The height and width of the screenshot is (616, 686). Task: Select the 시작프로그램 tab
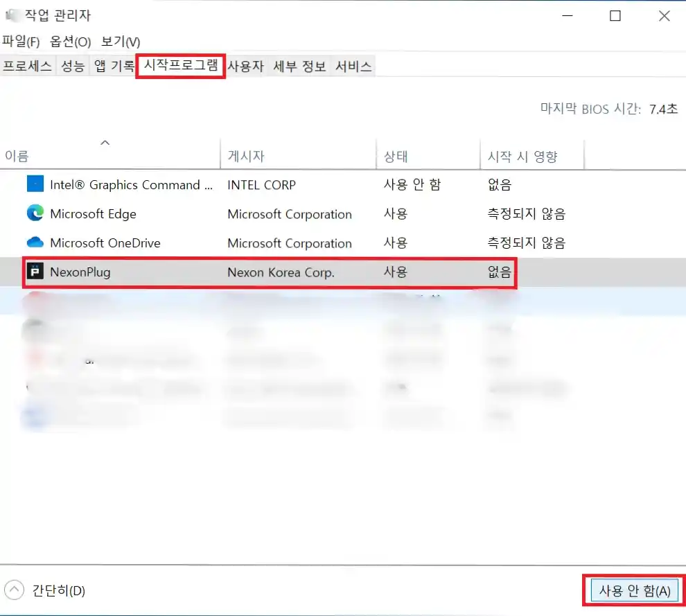click(181, 65)
